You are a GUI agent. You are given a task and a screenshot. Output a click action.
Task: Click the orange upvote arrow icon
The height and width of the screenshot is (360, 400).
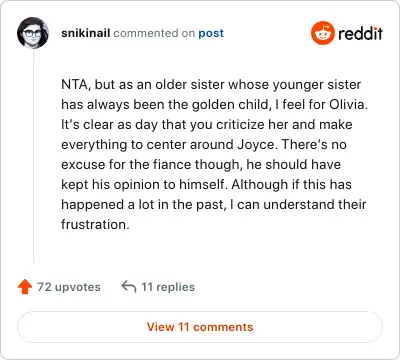coord(25,287)
